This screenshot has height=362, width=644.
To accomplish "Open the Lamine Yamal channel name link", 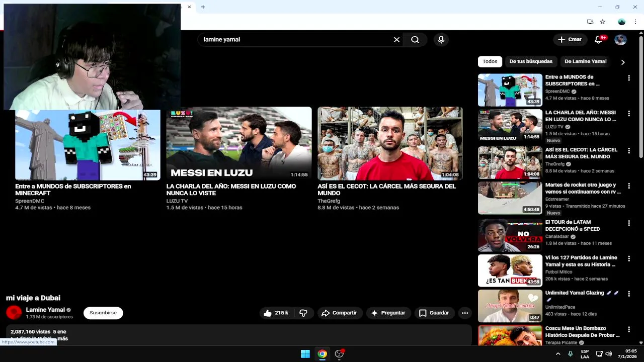I will (45, 310).
